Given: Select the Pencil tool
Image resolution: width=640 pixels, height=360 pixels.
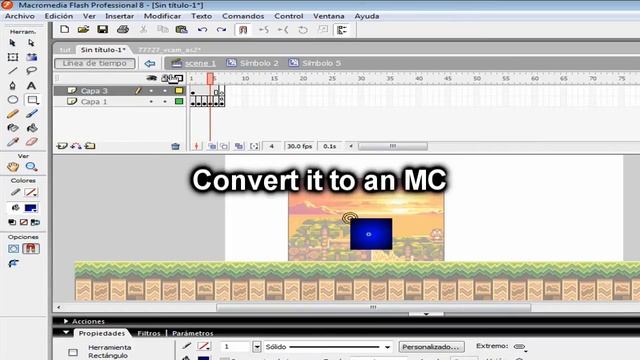Looking at the screenshot, I should (13, 114).
